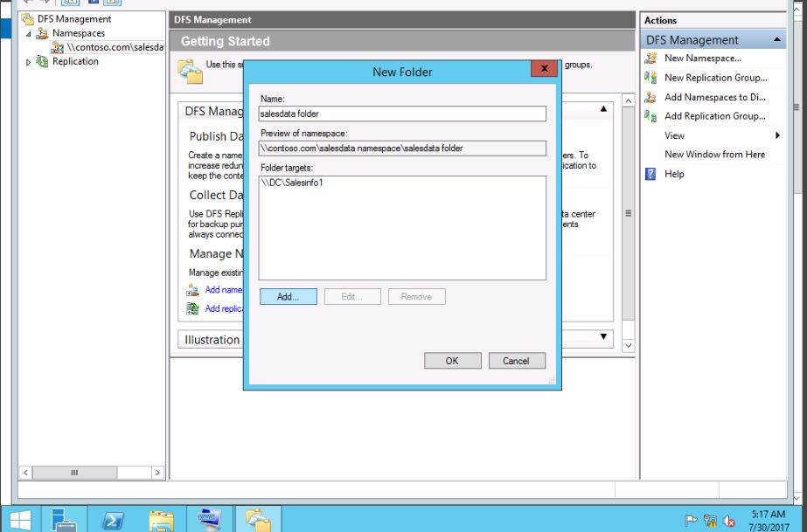Click the New Namespace icon in Actions
The height and width of the screenshot is (532, 807).
[650, 59]
